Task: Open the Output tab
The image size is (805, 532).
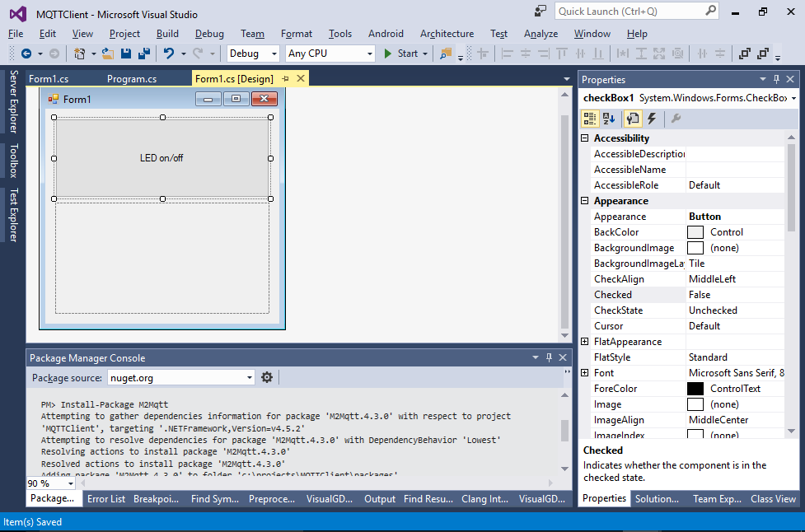Action: click(380, 499)
